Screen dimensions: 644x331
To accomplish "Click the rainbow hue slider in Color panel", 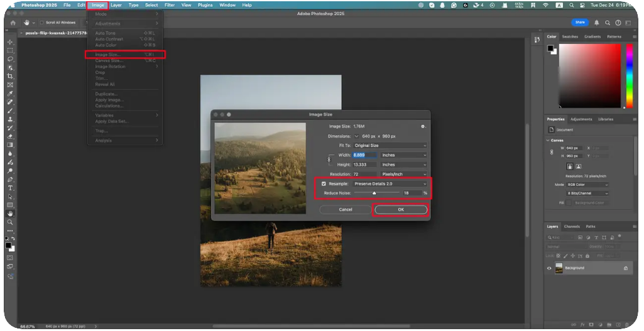I will click(630, 76).
